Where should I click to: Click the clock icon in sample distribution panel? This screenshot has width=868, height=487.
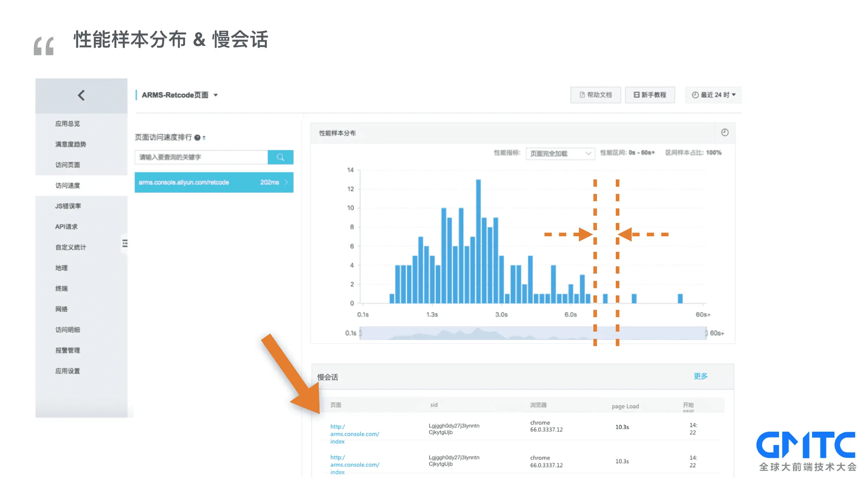pyautogui.click(x=725, y=133)
